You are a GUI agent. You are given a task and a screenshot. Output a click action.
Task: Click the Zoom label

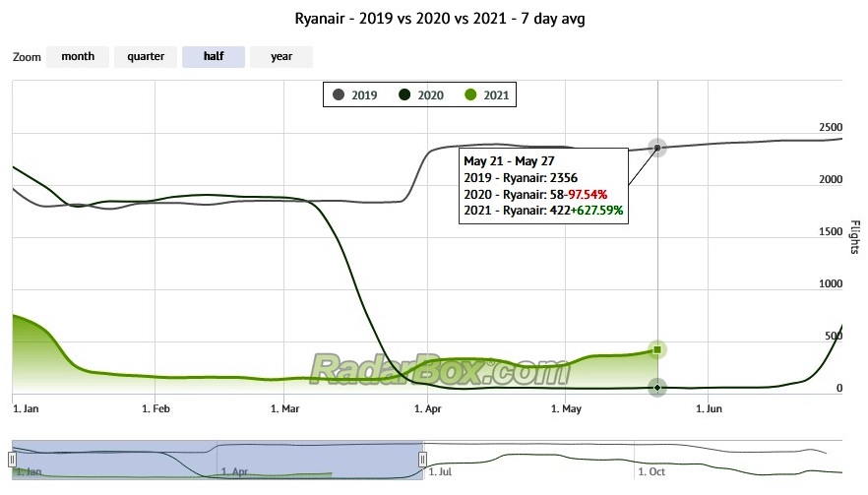pos(27,57)
